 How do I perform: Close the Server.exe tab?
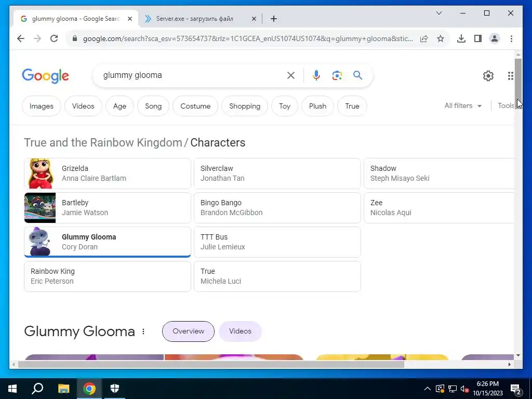coord(254,19)
